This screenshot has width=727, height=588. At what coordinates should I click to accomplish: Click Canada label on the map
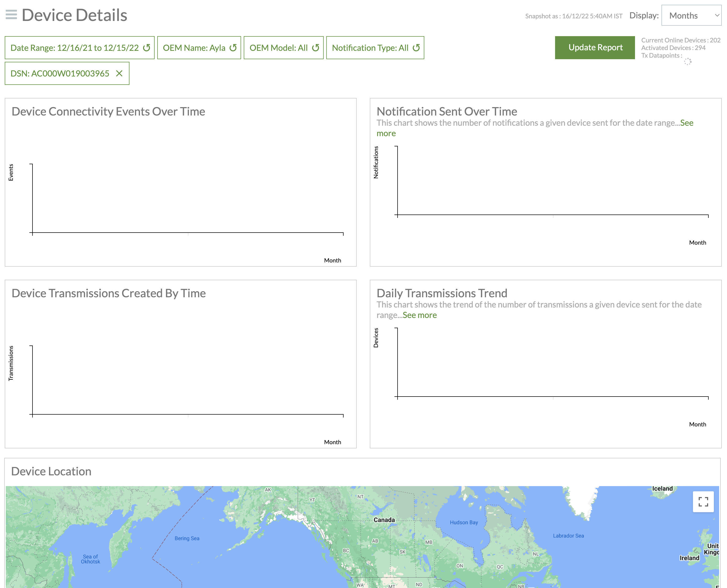(x=384, y=520)
